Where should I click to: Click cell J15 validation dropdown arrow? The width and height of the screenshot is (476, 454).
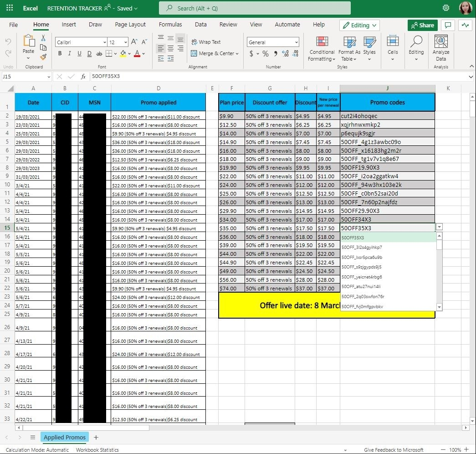pos(439,227)
